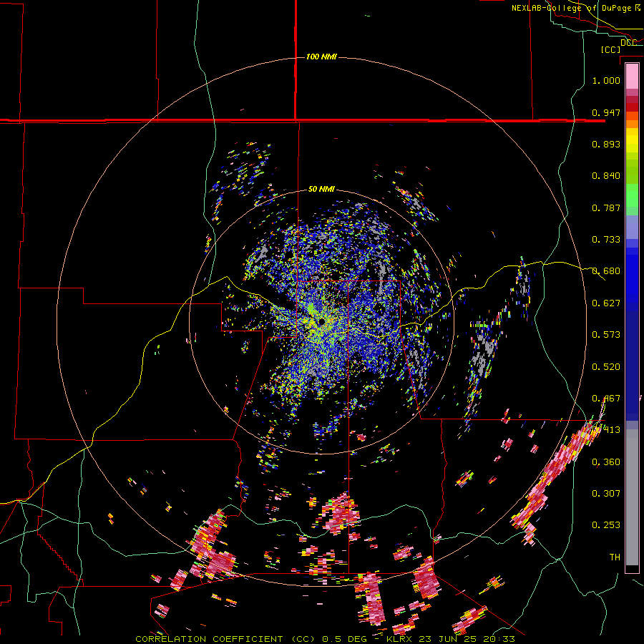Select the 0.307 legend value
The height and width of the screenshot is (644, 644).
(606, 493)
